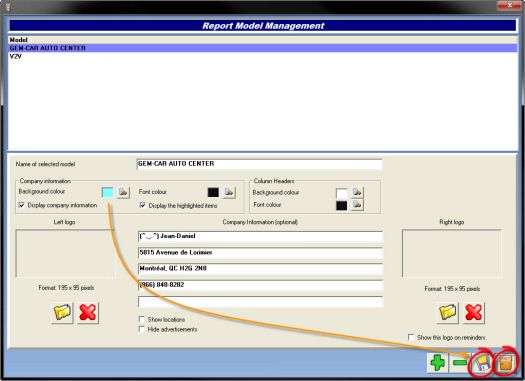Image resolution: width=525 pixels, height=381 pixels.
Task: Edit the Name of selected model field
Action: pyautogui.click(x=260, y=164)
